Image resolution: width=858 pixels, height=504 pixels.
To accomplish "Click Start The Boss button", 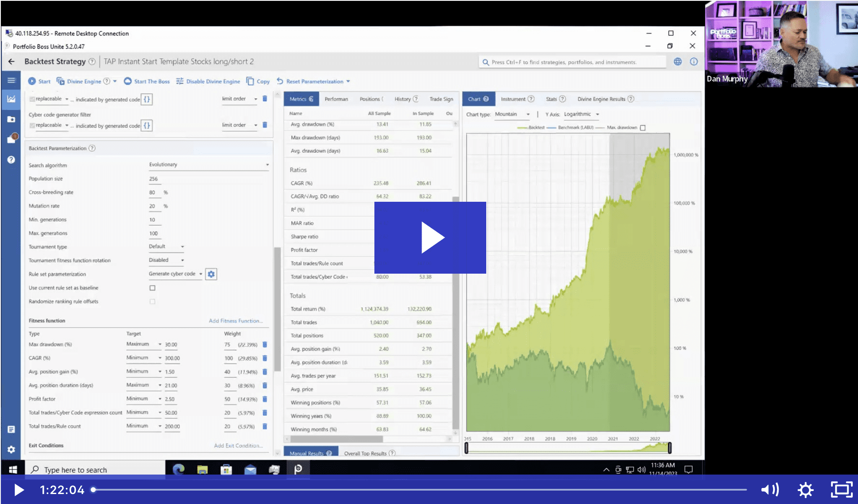I will [x=147, y=81].
